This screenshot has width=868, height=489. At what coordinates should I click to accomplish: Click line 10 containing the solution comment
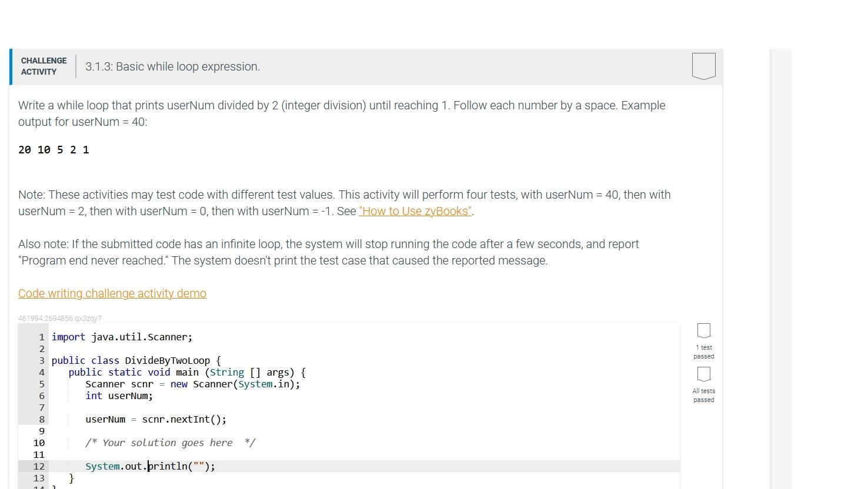coord(170,443)
